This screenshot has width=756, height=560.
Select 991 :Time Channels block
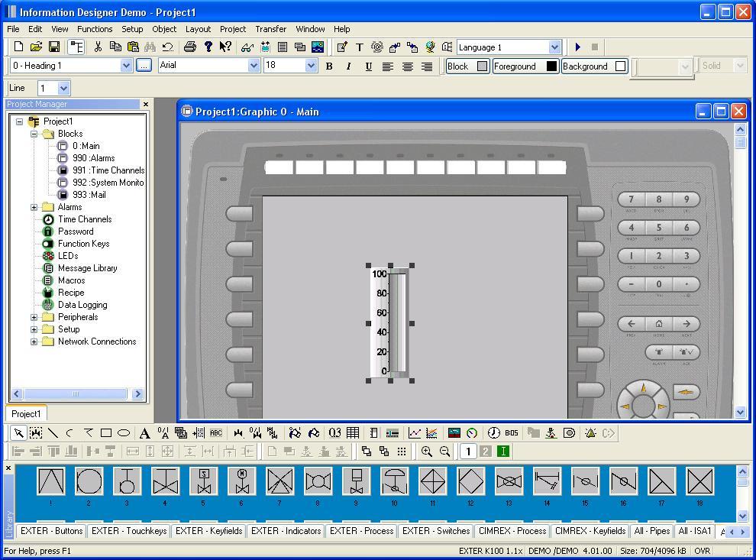coord(108,170)
